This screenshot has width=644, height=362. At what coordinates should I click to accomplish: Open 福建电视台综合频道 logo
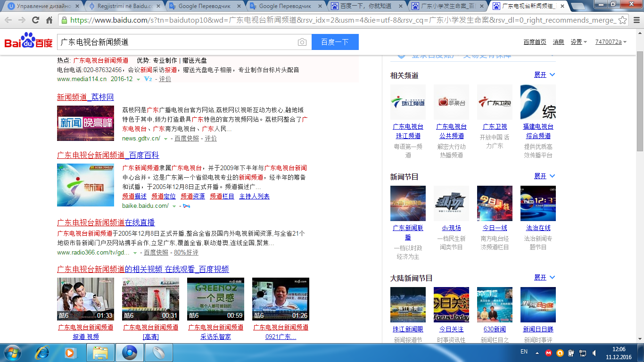538,102
